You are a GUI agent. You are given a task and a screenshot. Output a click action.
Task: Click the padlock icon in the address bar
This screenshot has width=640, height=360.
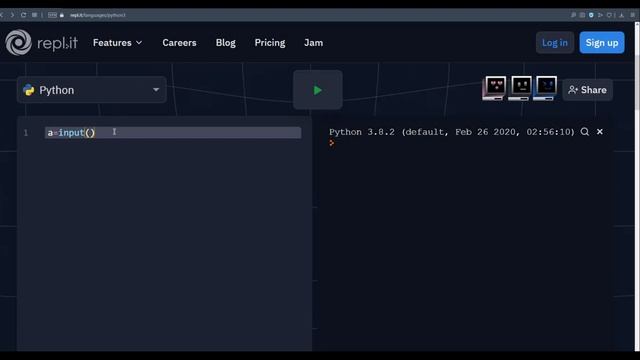(62, 15)
